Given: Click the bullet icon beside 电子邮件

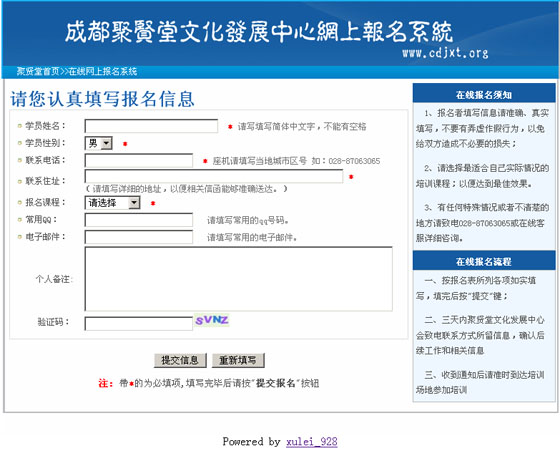Looking at the screenshot, I should pos(20,237).
